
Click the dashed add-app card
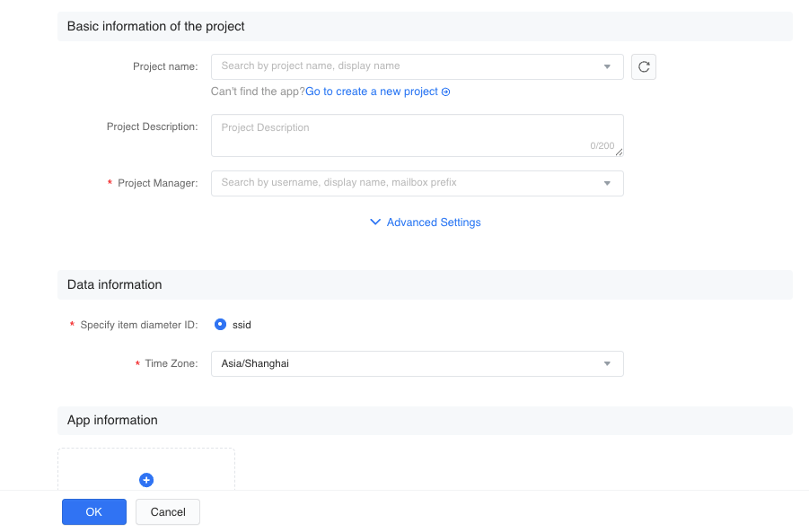[146, 469]
